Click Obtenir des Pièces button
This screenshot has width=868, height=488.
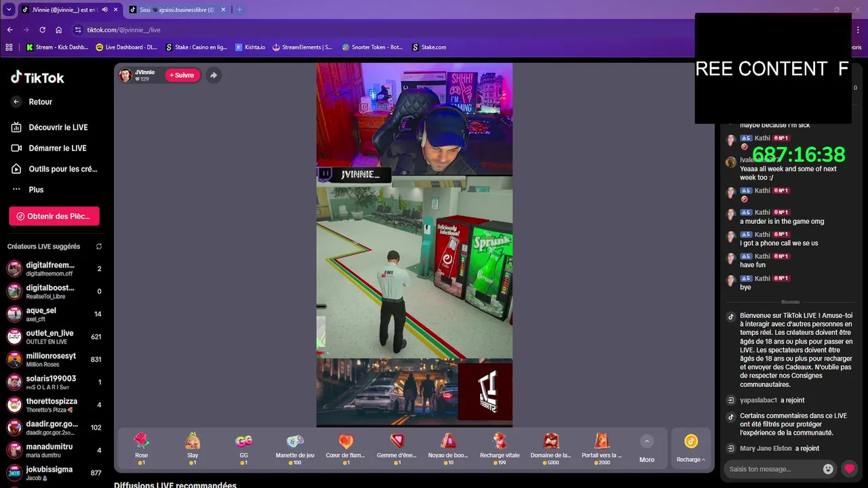pyautogui.click(x=54, y=216)
